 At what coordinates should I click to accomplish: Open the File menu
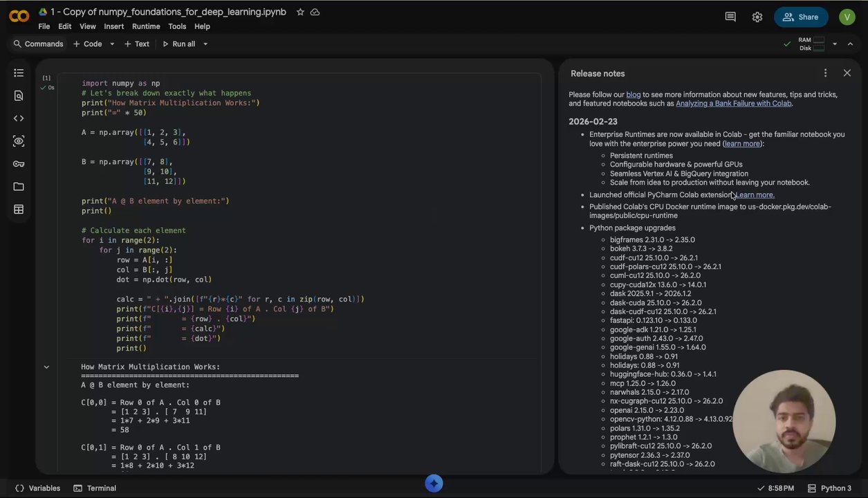[44, 26]
